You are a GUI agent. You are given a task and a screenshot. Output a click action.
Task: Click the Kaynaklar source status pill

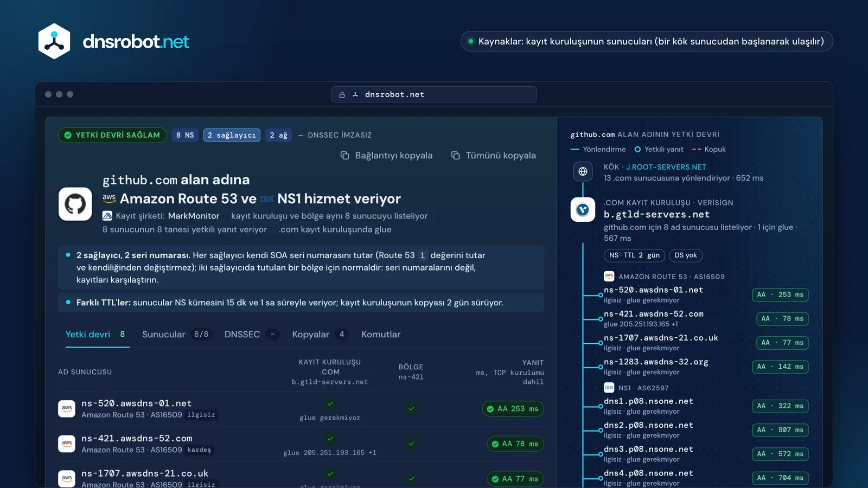[647, 41]
